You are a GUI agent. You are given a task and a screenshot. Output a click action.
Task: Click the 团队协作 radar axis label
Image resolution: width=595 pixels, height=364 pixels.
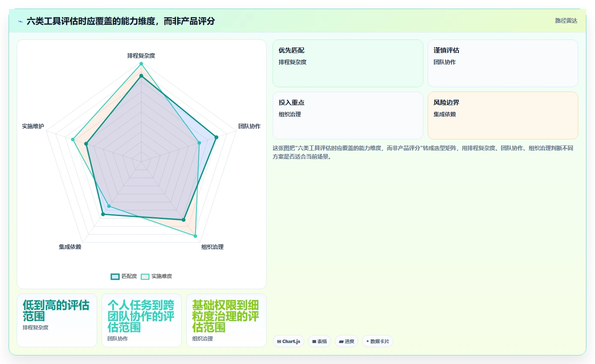click(x=249, y=126)
